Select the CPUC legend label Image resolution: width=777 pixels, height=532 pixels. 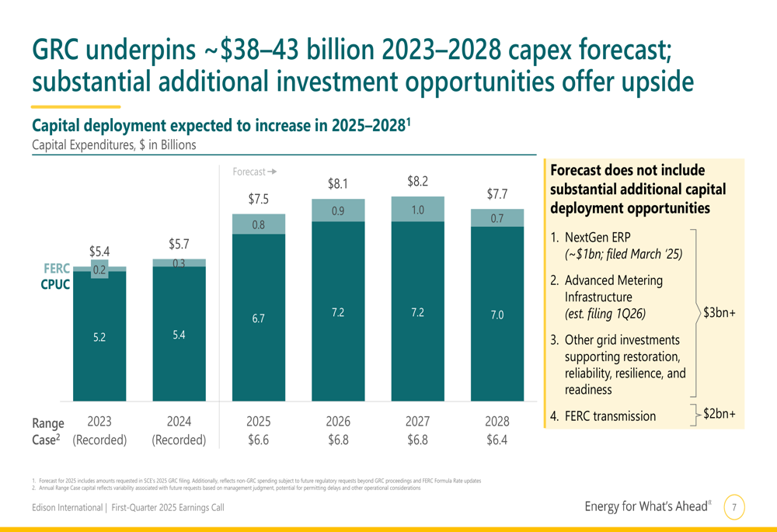pyautogui.click(x=55, y=285)
